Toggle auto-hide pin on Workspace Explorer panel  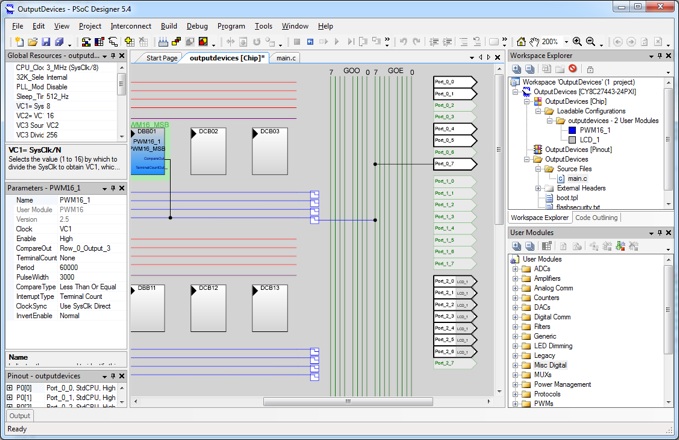click(x=660, y=55)
